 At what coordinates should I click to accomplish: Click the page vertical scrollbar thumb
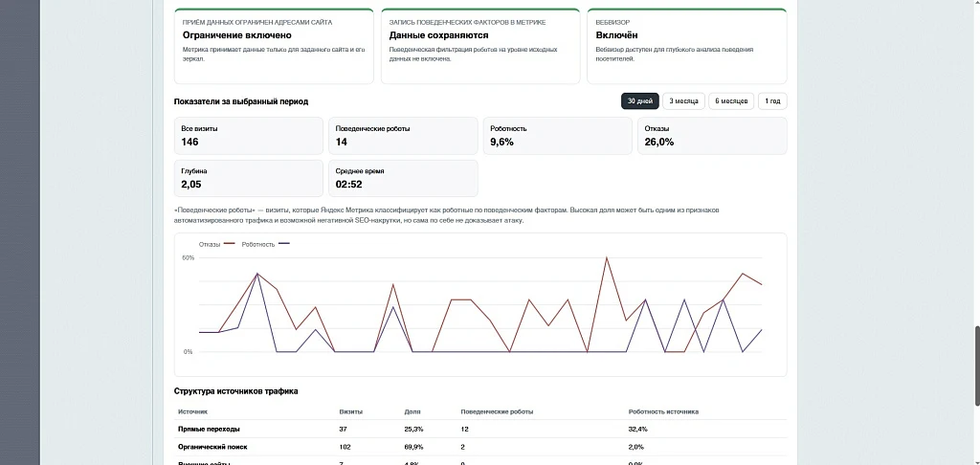pyautogui.click(x=976, y=365)
